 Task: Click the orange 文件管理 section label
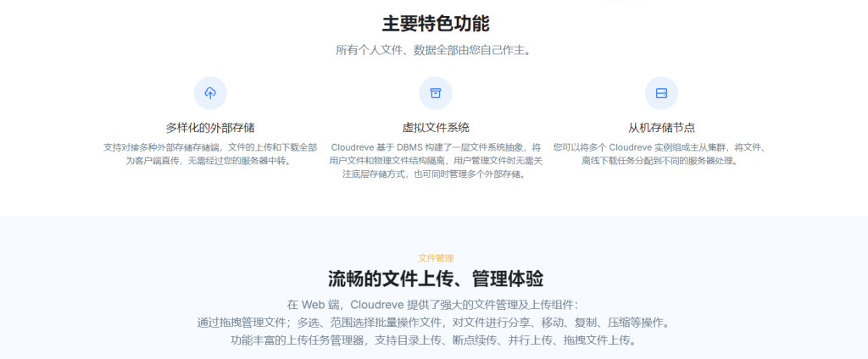coord(436,258)
